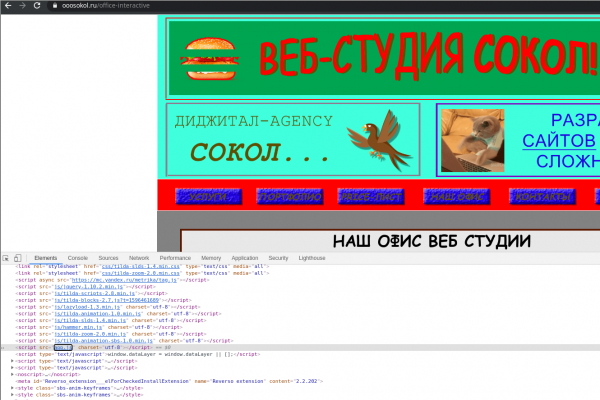Screen dimensions: 600x400
Task: Click the browser back arrow
Action: (x=8, y=6)
